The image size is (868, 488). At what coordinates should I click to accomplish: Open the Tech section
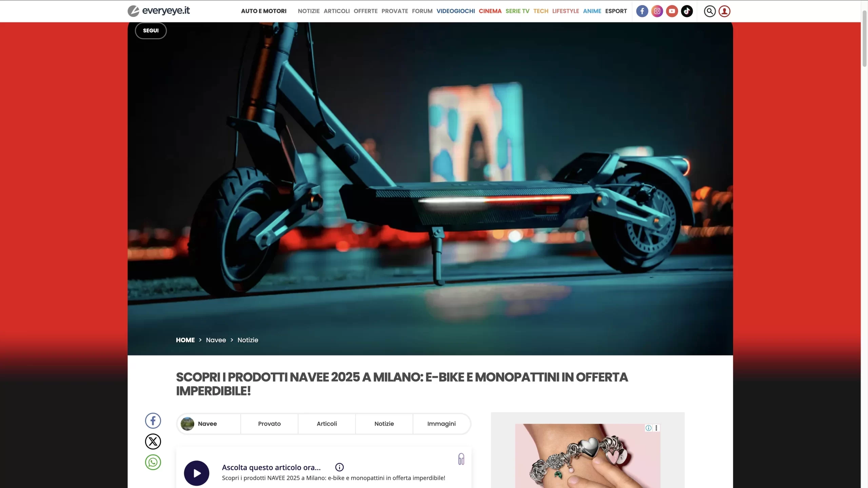point(540,11)
